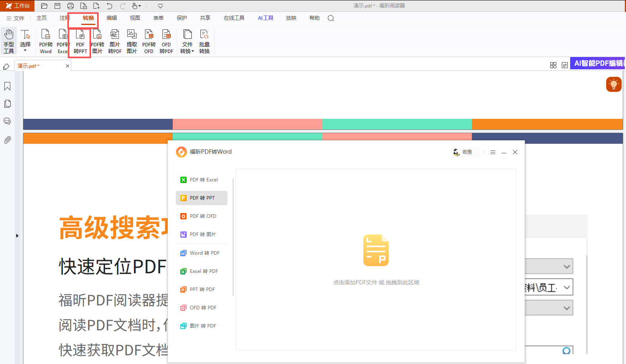This screenshot has height=364, width=626.
Task: Click the AI Smart PDF Editor banner
Action: [x=597, y=63]
